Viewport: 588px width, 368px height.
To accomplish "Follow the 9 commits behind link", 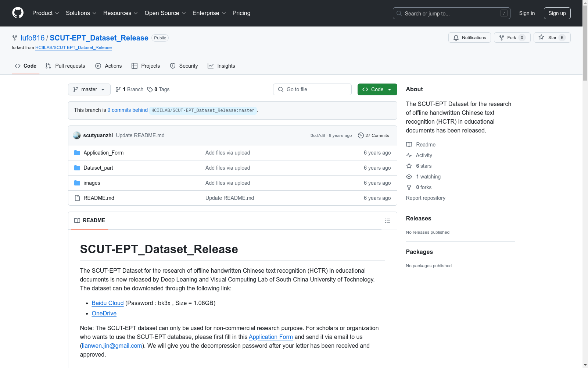I will [x=128, y=110].
